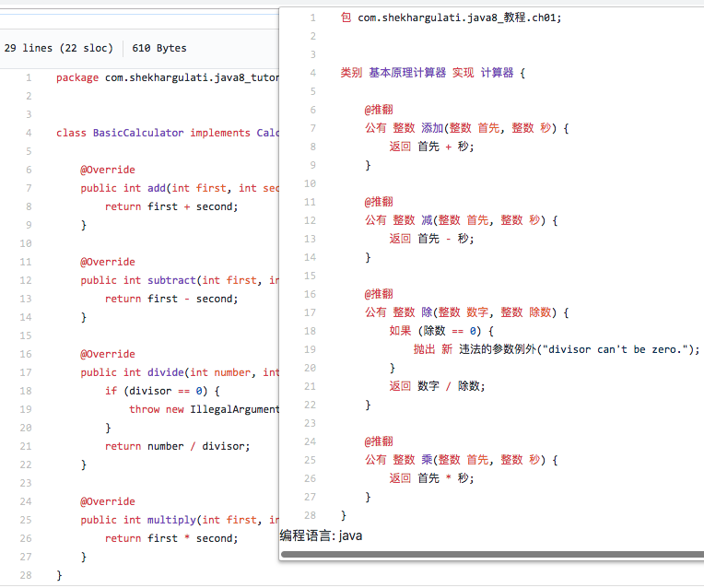Click "return first * second;" in the original code
704x588 pixels.
tap(171, 538)
